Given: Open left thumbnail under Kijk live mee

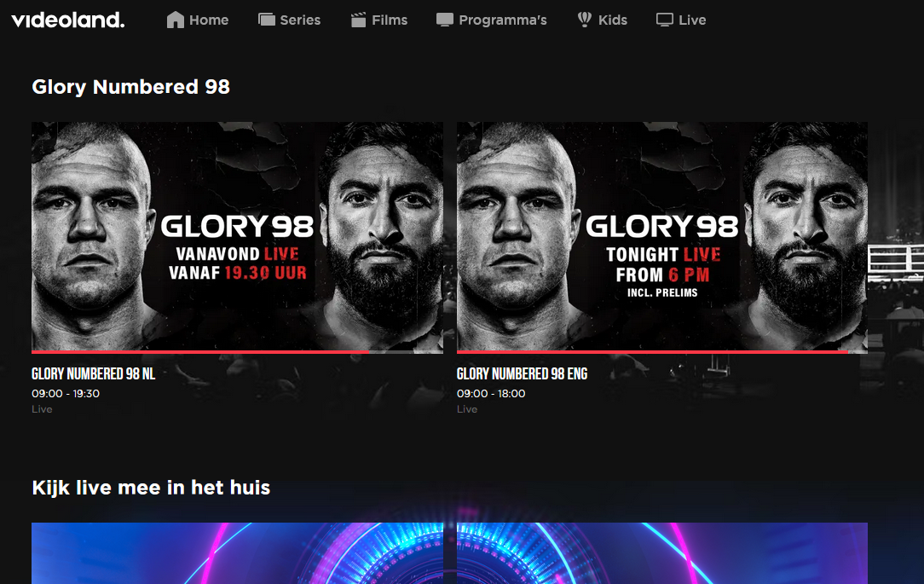Looking at the screenshot, I should 238,553.
